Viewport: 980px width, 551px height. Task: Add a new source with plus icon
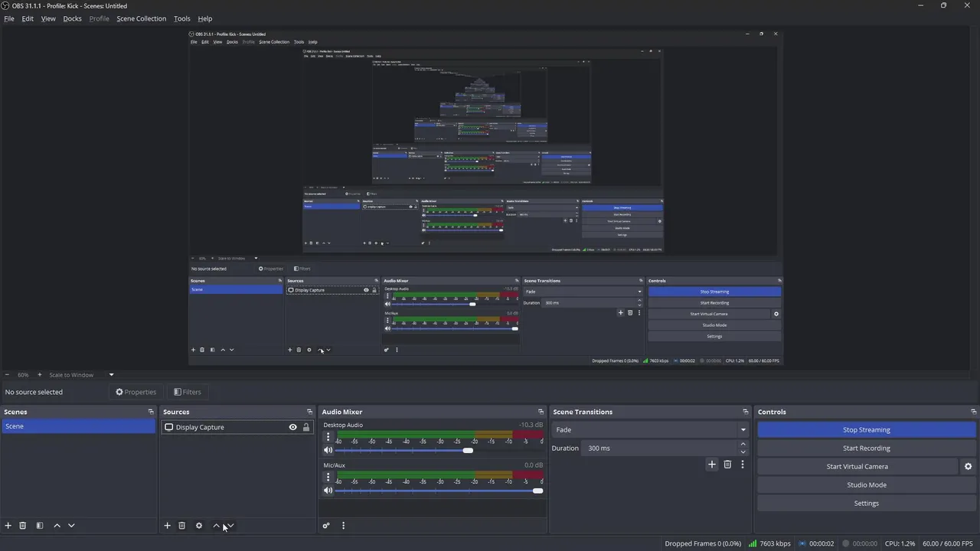point(168,526)
